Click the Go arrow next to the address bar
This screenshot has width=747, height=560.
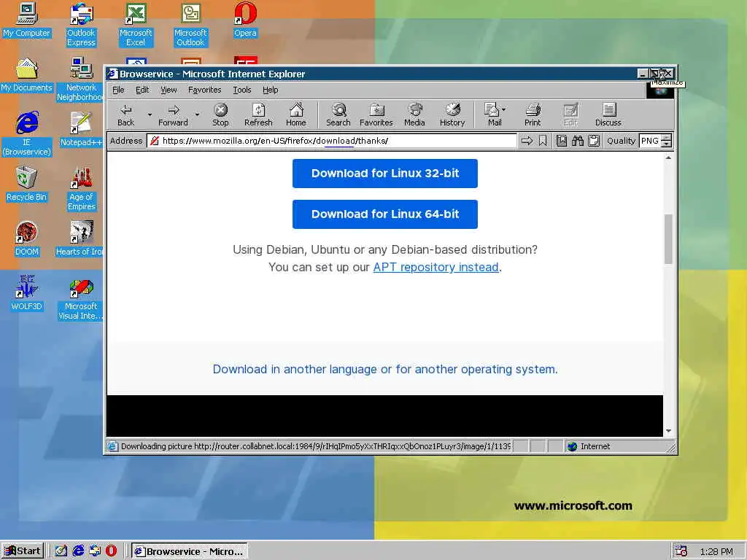527,141
